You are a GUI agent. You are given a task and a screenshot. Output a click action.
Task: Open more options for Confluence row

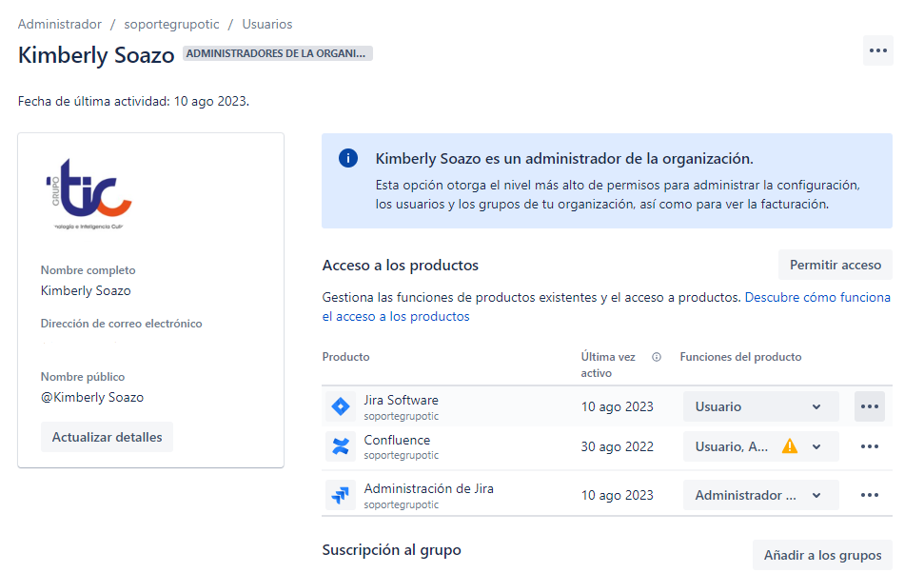[x=869, y=446]
